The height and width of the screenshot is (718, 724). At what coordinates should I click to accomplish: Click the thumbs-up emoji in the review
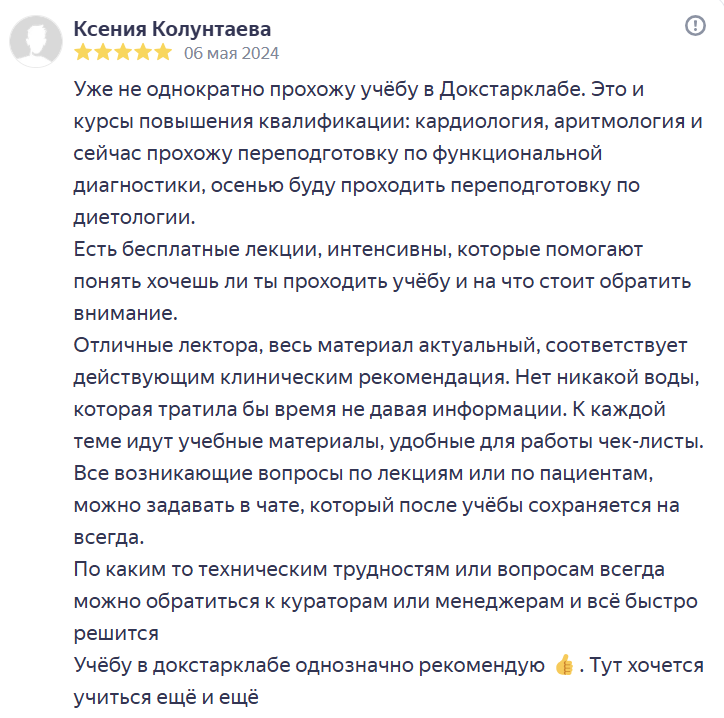564,666
